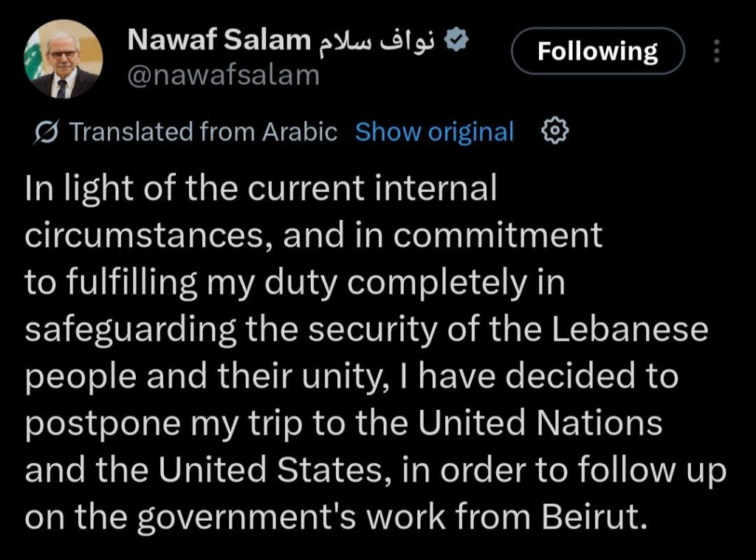
Task: Click the Arabic name نواف سلام
Action: 377,41
